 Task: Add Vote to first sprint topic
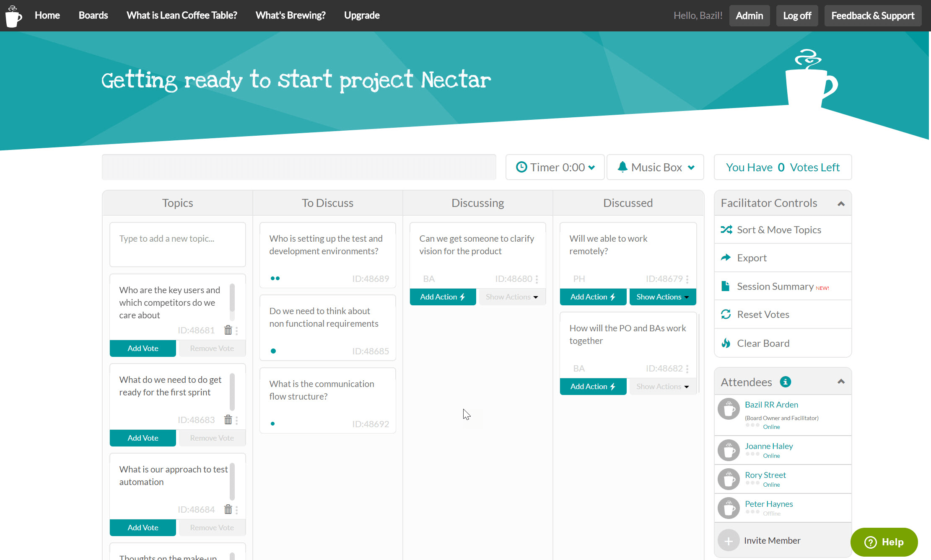[143, 438]
